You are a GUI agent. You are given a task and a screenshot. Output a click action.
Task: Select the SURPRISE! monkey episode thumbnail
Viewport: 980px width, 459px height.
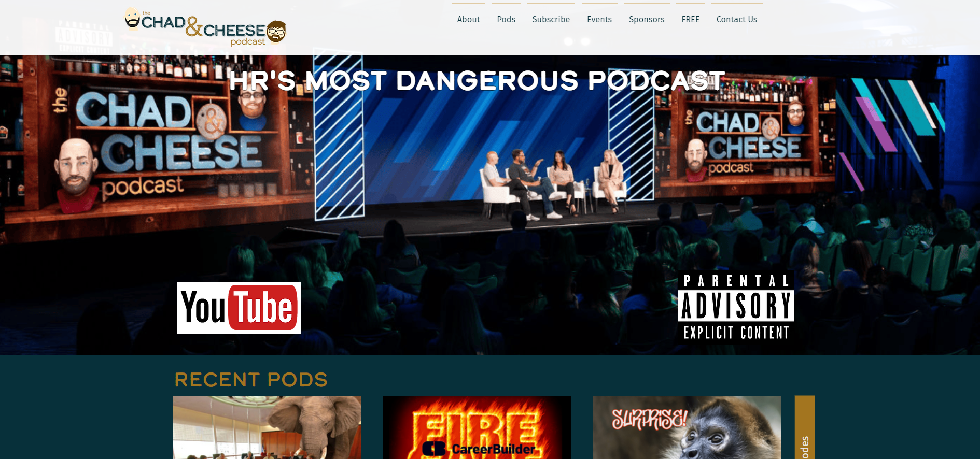click(687, 427)
